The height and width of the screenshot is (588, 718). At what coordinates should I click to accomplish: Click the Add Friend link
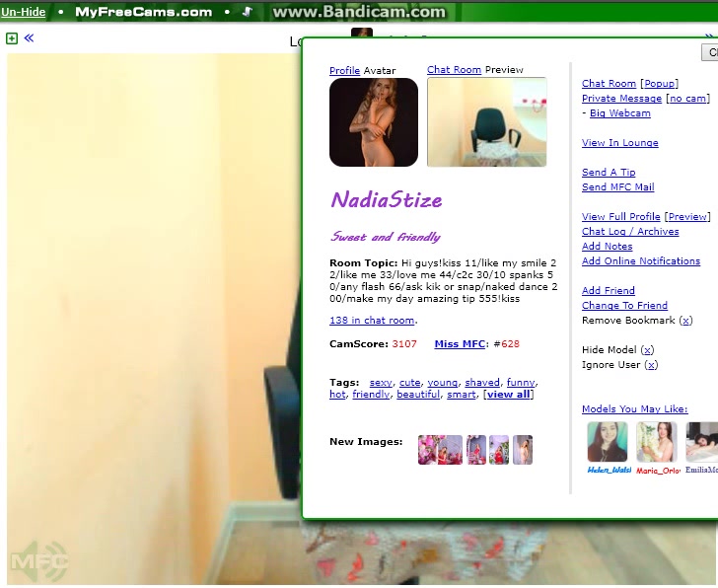point(609,291)
